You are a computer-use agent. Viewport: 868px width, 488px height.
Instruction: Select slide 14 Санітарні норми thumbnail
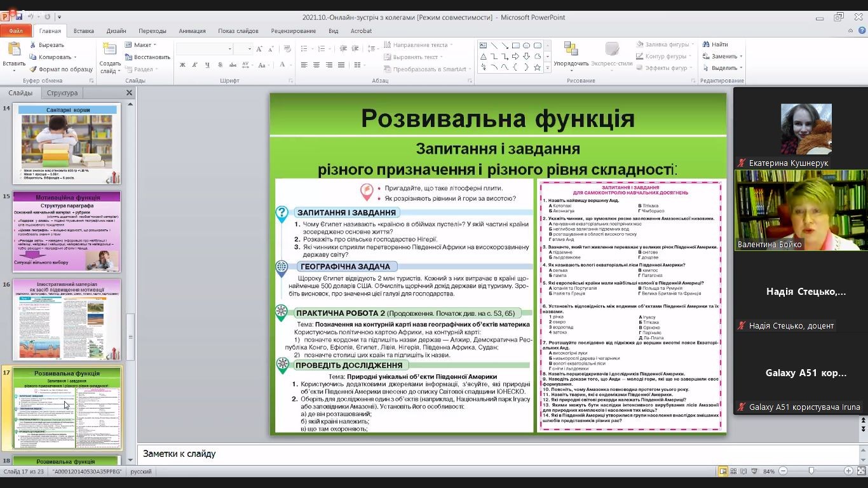[x=67, y=144]
